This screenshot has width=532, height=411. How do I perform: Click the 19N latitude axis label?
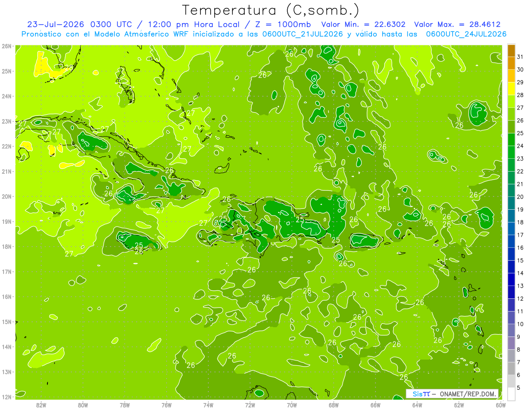(6, 221)
